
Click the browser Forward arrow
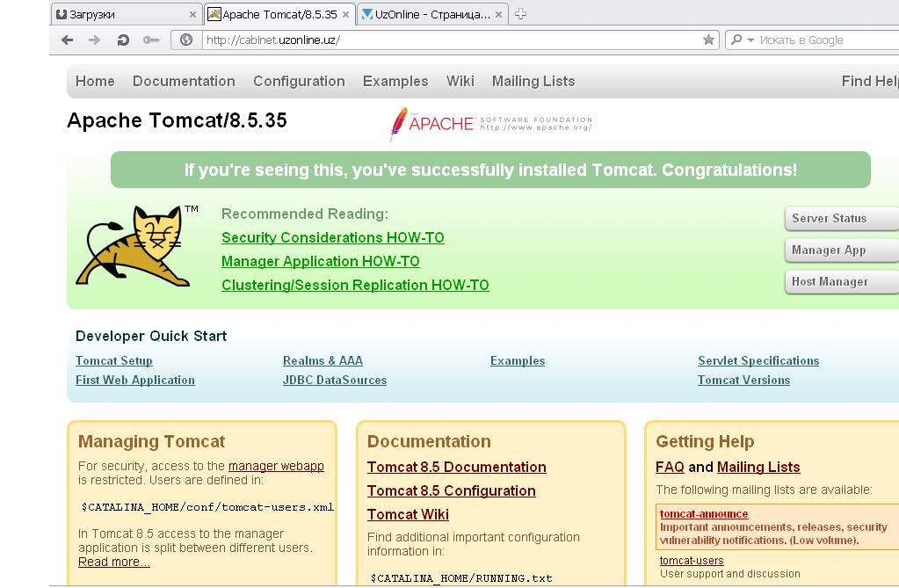[x=95, y=40]
